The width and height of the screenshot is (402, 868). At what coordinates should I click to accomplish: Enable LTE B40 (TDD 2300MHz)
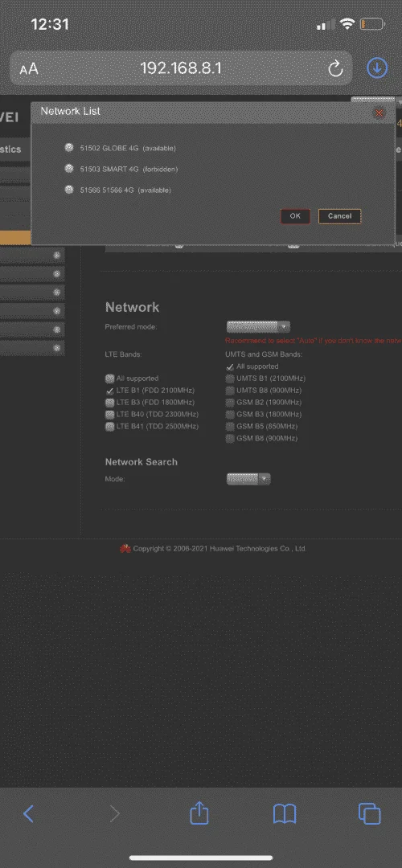(x=109, y=415)
